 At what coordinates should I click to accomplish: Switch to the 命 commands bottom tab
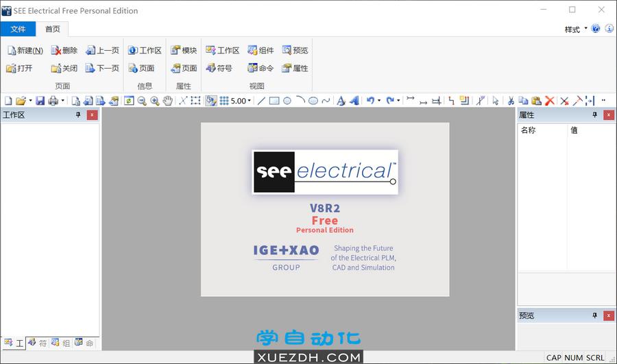click(84, 343)
